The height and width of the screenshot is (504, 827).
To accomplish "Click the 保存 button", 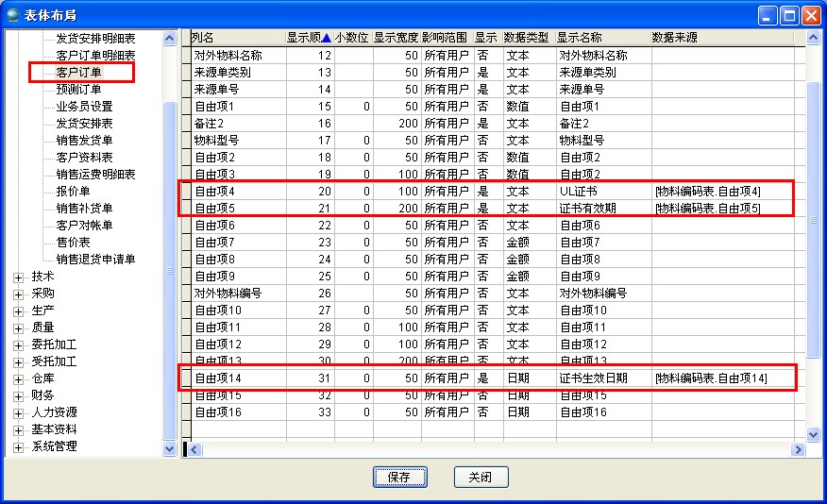I will pos(399,477).
